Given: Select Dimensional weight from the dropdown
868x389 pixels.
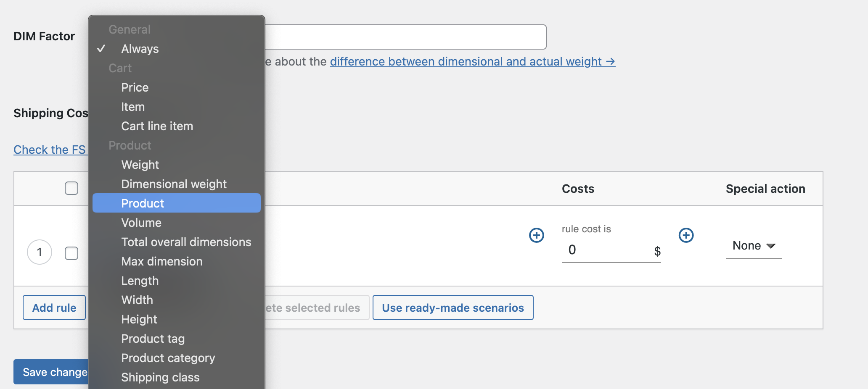Looking at the screenshot, I should pyautogui.click(x=174, y=184).
